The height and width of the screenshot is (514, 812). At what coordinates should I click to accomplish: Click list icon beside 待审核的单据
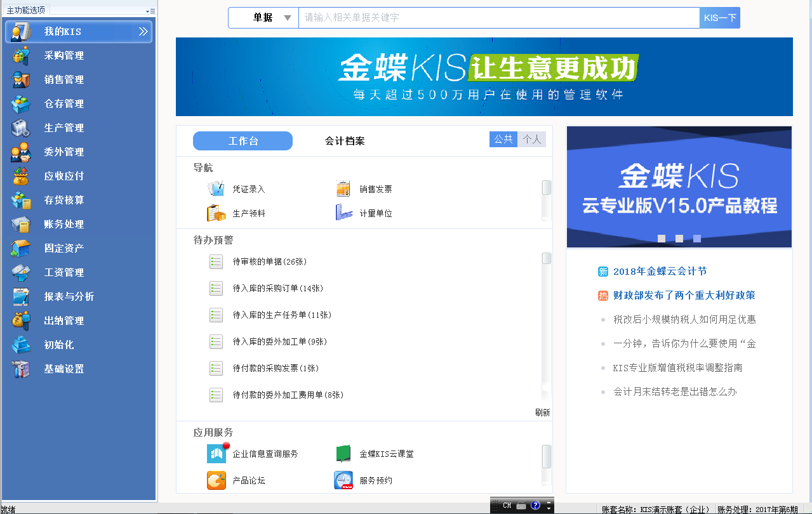pyautogui.click(x=216, y=261)
